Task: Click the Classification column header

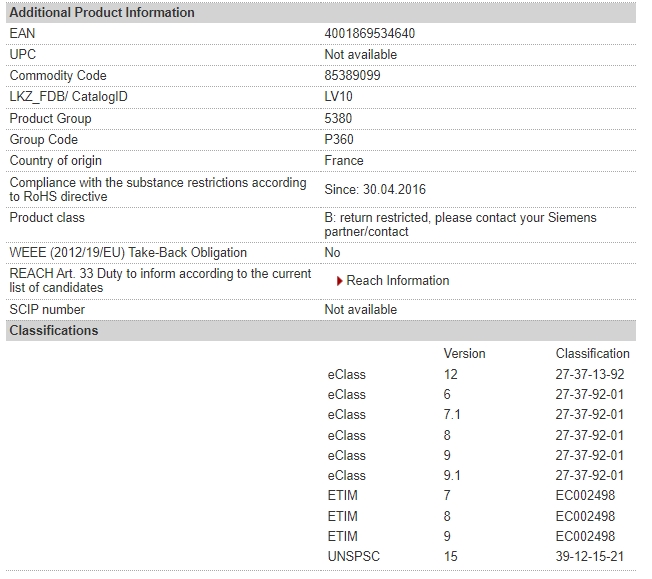Action: (593, 354)
